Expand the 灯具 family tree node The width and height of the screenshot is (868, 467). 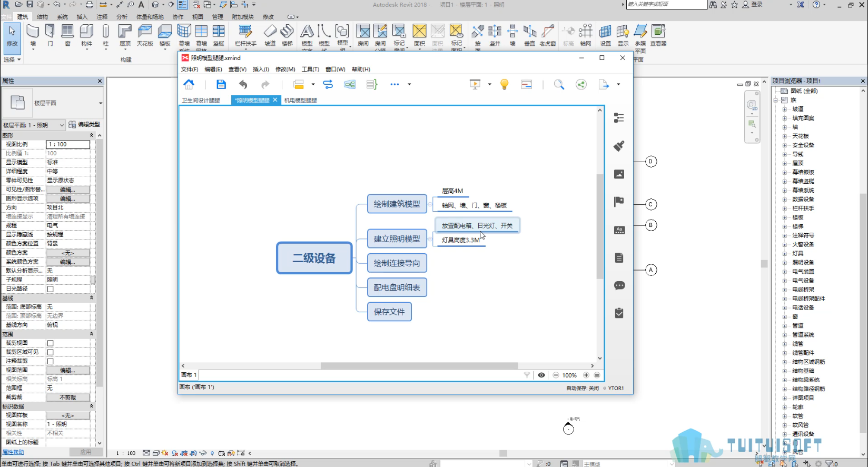pyautogui.click(x=785, y=253)
